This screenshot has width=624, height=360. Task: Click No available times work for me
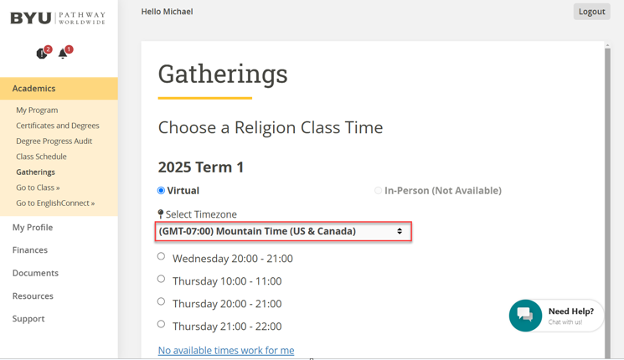pos(226,350)
